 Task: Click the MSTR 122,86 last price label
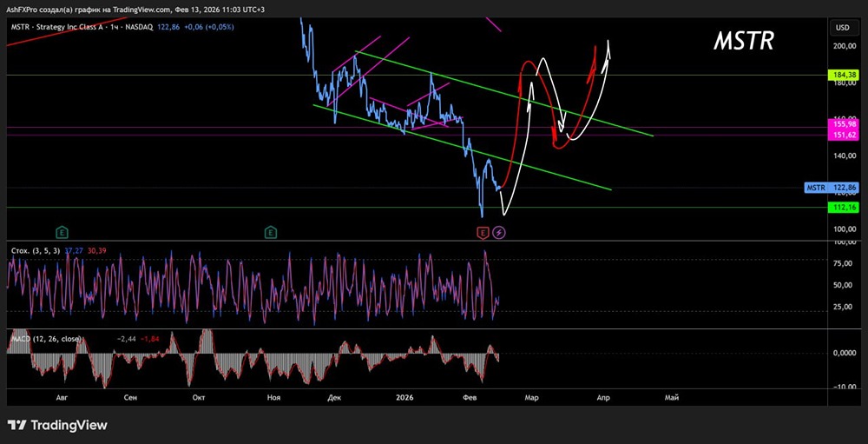tap(832, 188)
